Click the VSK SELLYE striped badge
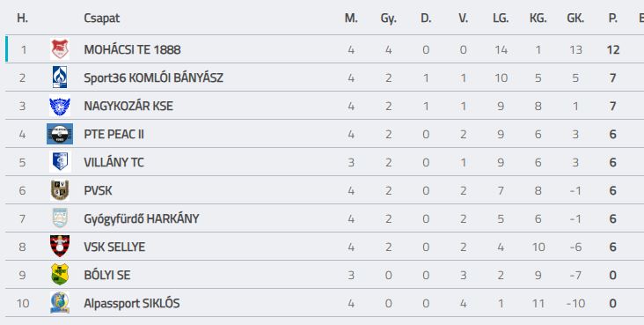644x325 pixels. [60, 246]
